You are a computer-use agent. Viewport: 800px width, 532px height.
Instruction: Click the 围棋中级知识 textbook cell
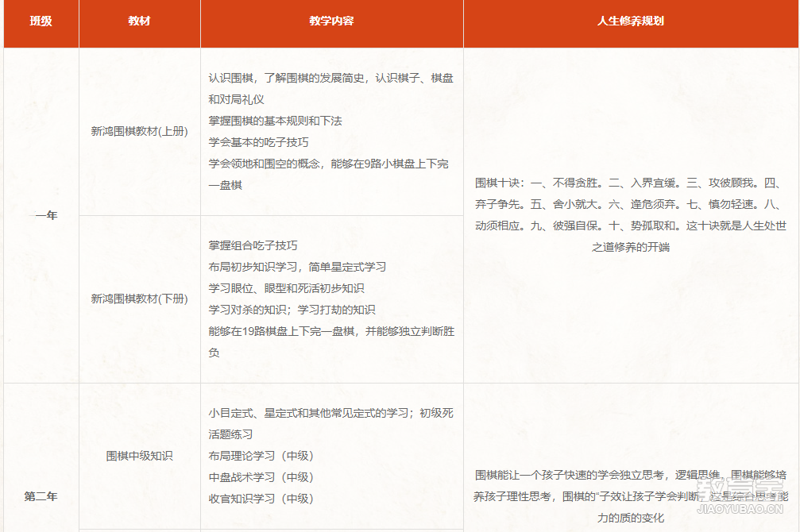(139, 456)
